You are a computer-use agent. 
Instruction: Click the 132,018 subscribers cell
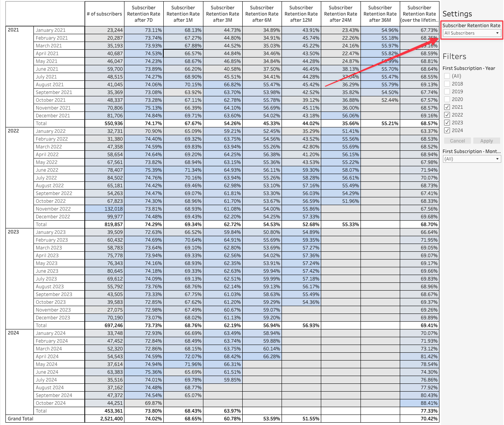(x=105, y=209)
